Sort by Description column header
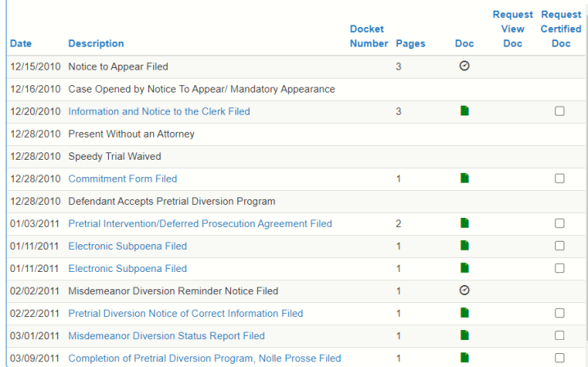Screen dimensions: 588x367 (96, 43)
